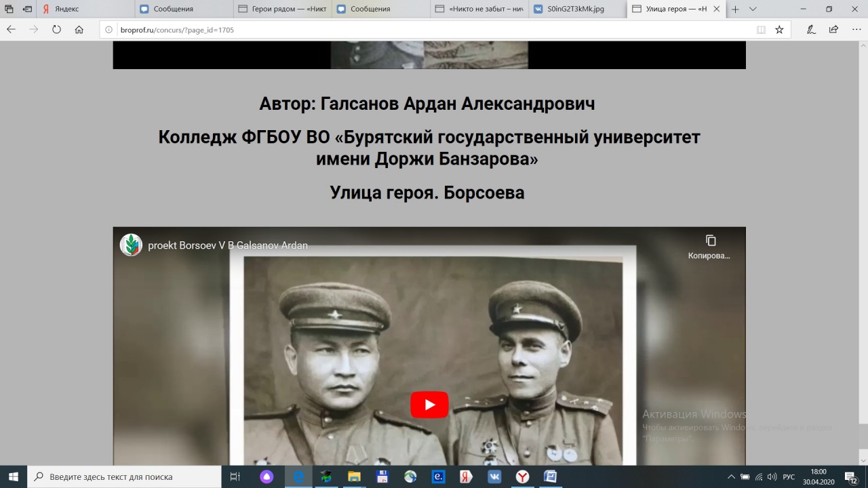Click the Copy link icon on video
Image resolution: width=868 pixels, height=488 pixels.
click(x=711, y=241)
